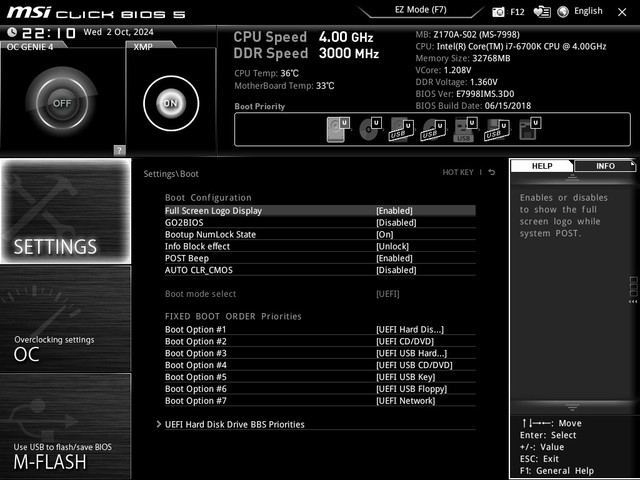Open Boot Option #5 UEFI USB Key value
640x480 pixels.
pos(406,377)
